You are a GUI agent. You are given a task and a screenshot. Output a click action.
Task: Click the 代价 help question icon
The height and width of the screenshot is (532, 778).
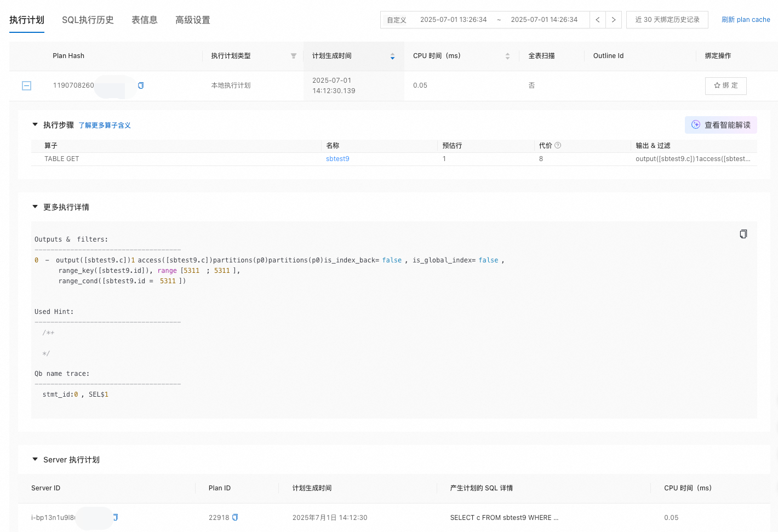pyautogui.click(x=558, y=145)
